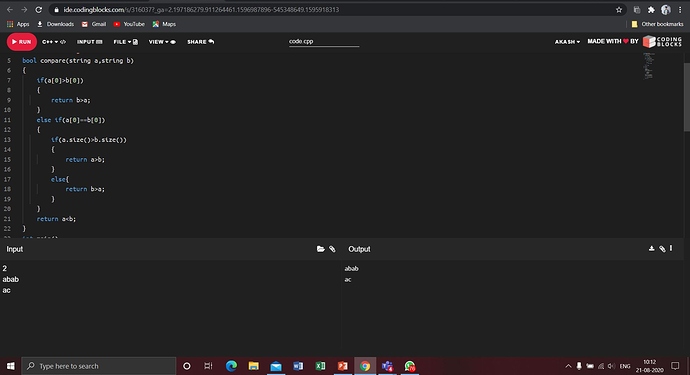Screen dimensions: 690x375
Task: Click the paperclip icon in Output panel
Action: click(x=662, y=249)
